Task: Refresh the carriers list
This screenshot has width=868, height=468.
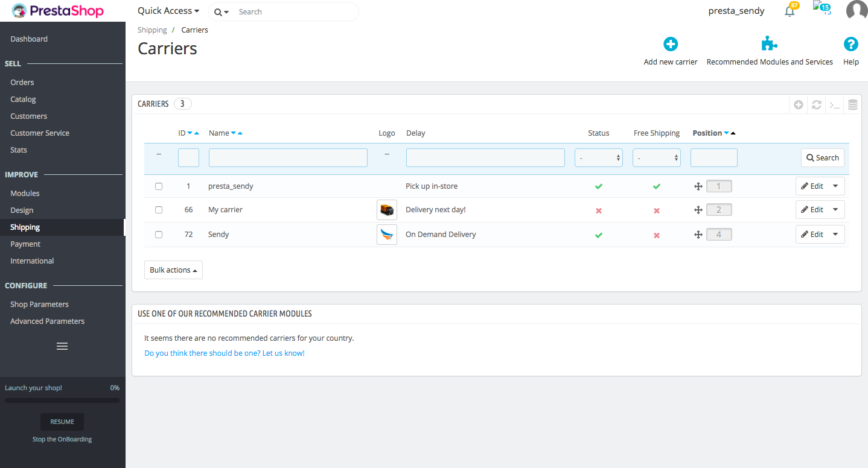Action: click(x=817, y=104)
